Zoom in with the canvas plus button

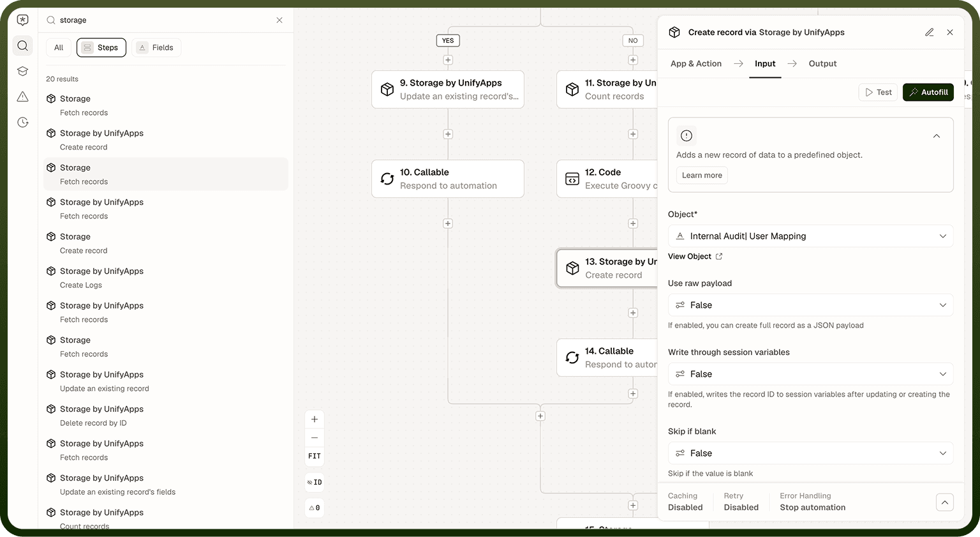coord(315,420)
